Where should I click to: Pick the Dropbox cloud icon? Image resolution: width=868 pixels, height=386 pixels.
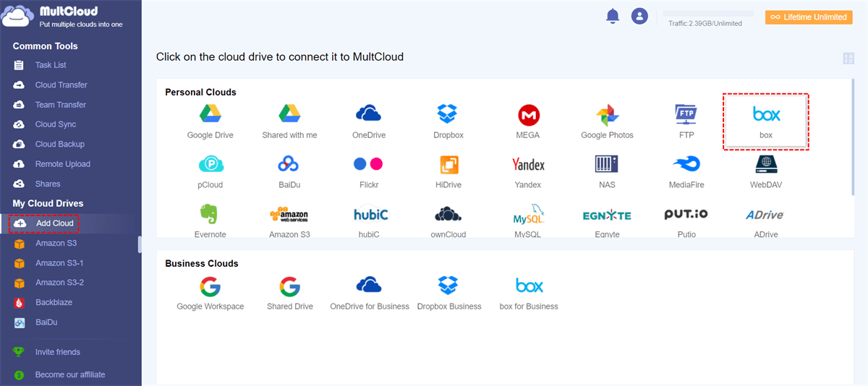[448, 114]
